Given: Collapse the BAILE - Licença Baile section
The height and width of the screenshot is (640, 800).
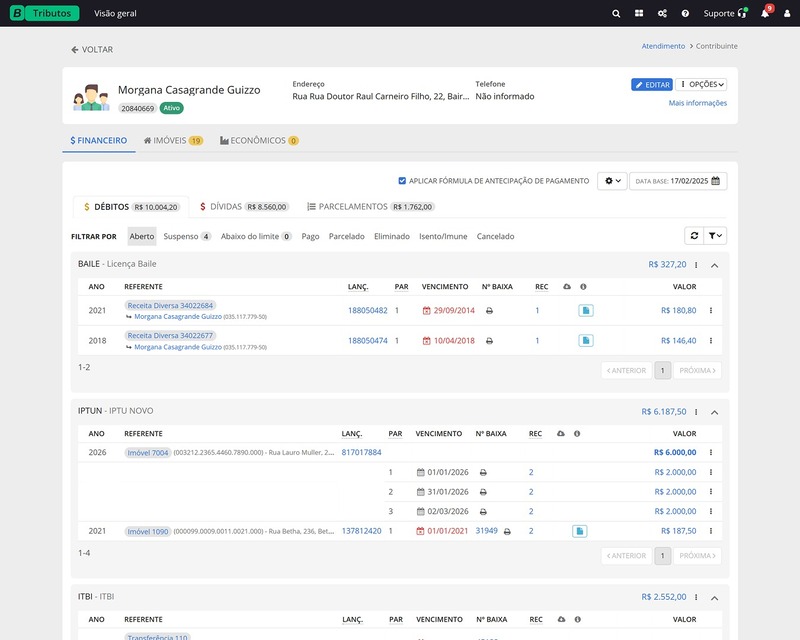Looking at the screenshot, I should 715,265.
